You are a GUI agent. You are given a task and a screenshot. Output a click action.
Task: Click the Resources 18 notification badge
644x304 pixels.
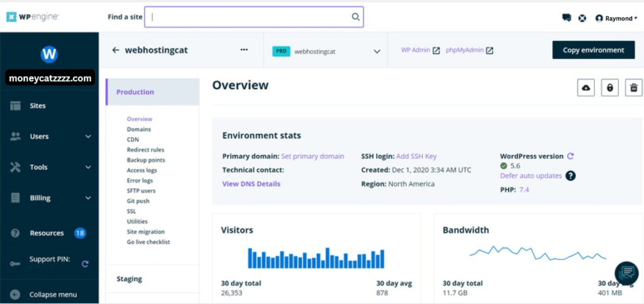click(x=80, y=233)
